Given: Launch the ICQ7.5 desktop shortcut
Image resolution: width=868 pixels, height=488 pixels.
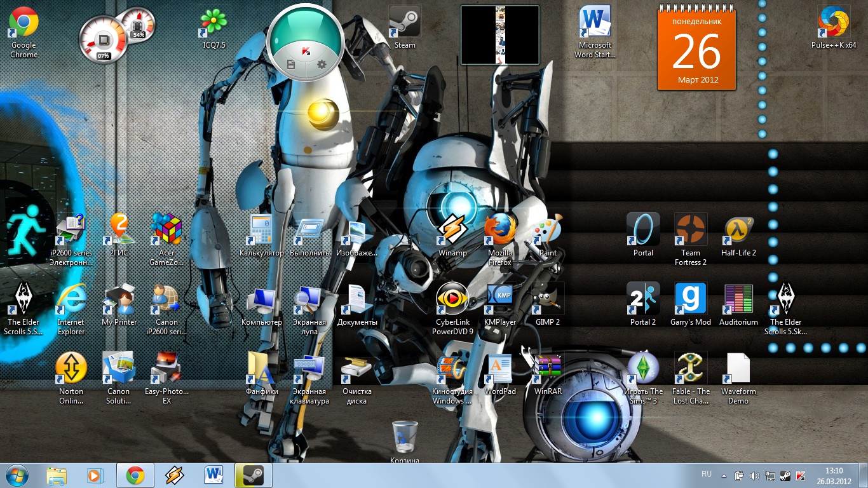Looking at the screenshot, I should pos(214,29).
